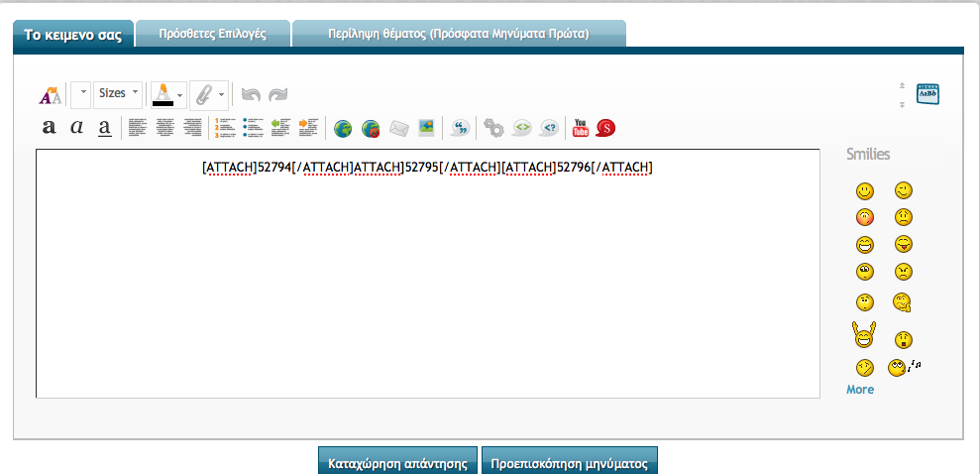Image resolution: width=980 pixels, height=474 pixels.
Task: Insert a link with globe icon
Action: (x=343, y=129)
